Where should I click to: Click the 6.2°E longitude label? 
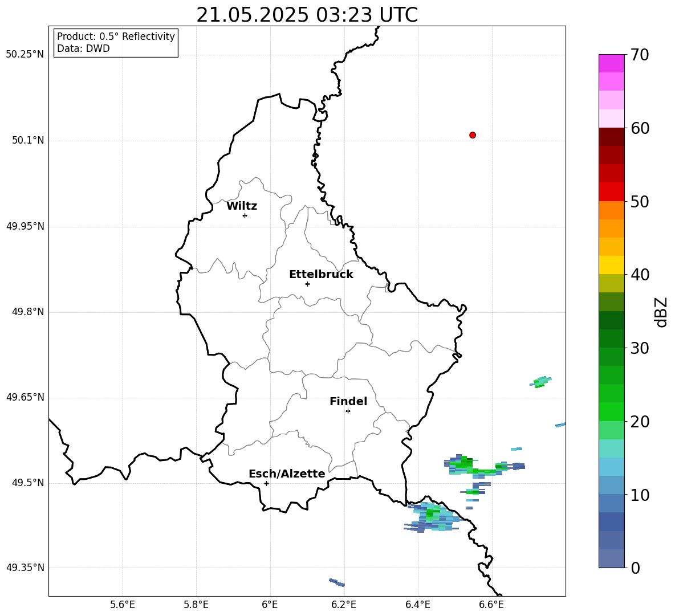(x=344, y=605)
